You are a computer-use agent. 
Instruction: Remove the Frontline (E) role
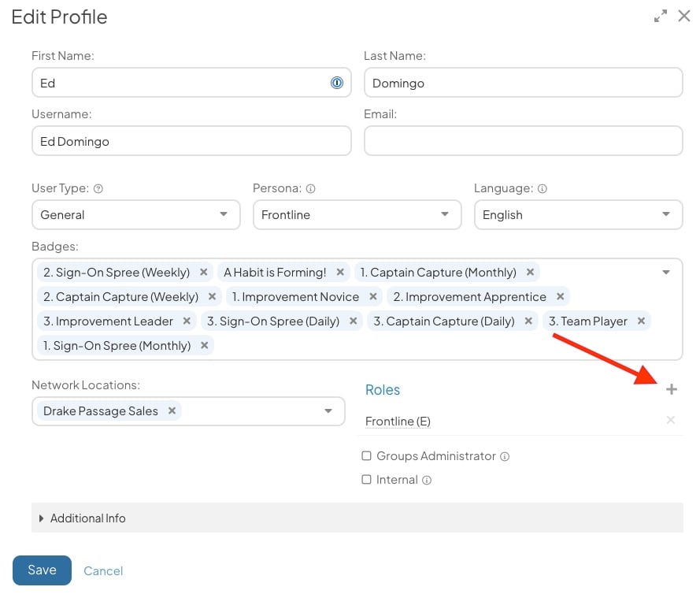tap(671, 420)
